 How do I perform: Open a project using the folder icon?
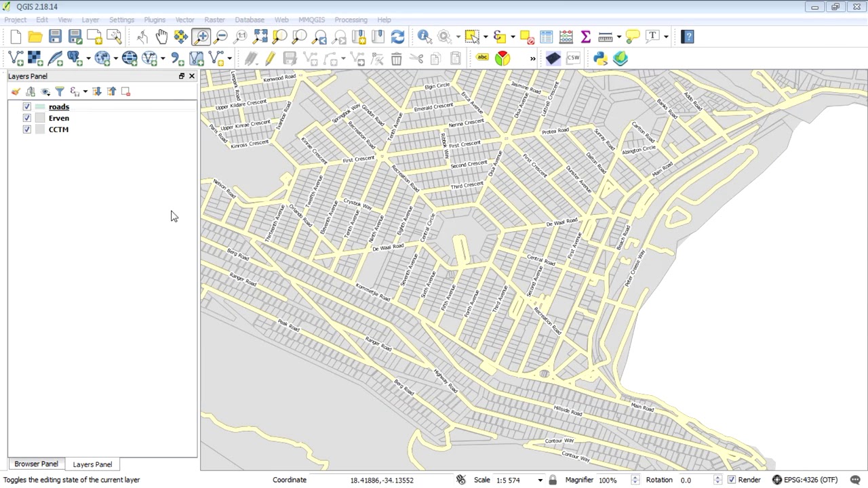[x=35, y=37]
